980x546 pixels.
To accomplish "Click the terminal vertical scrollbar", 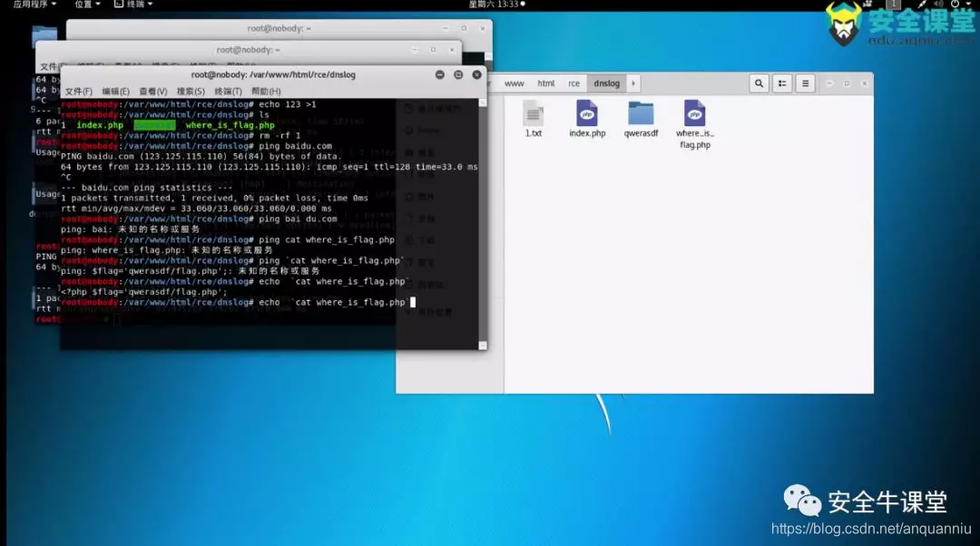I will point(483,224).
